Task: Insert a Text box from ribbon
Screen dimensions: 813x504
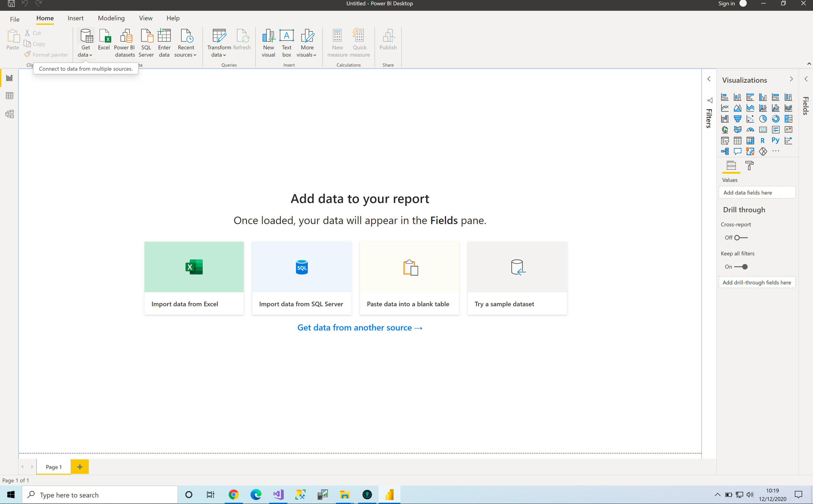Action: (286, 43)
